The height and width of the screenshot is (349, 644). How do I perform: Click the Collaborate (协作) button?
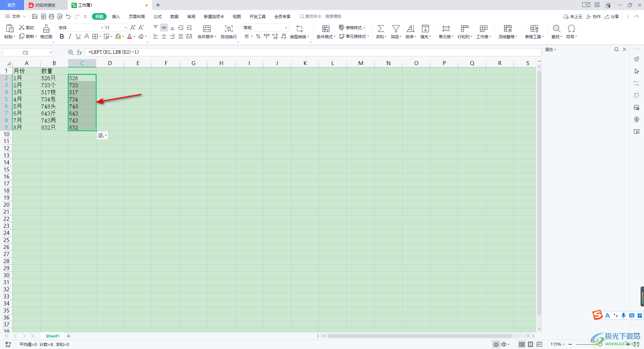click(593, 16)
